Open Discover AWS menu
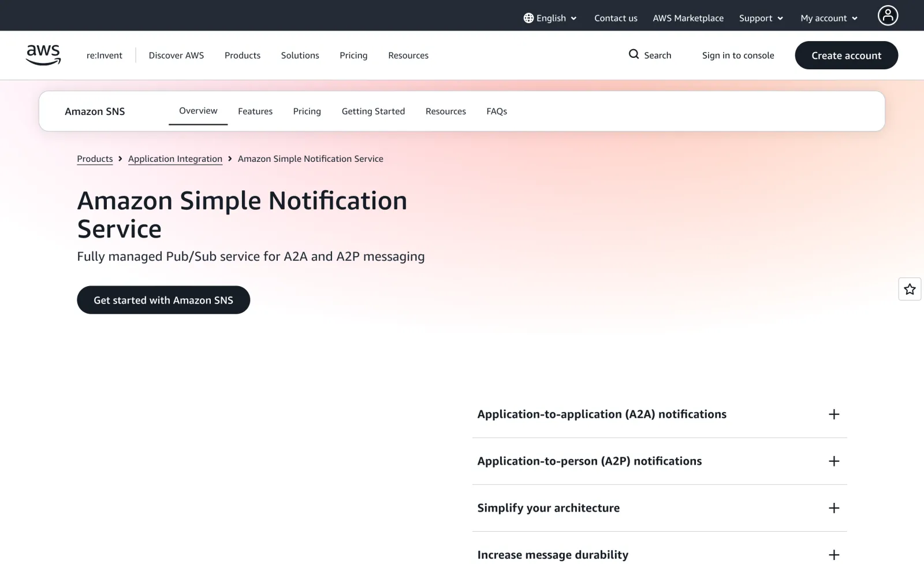This screenshot has width=924, height=578. click(176, 55)
